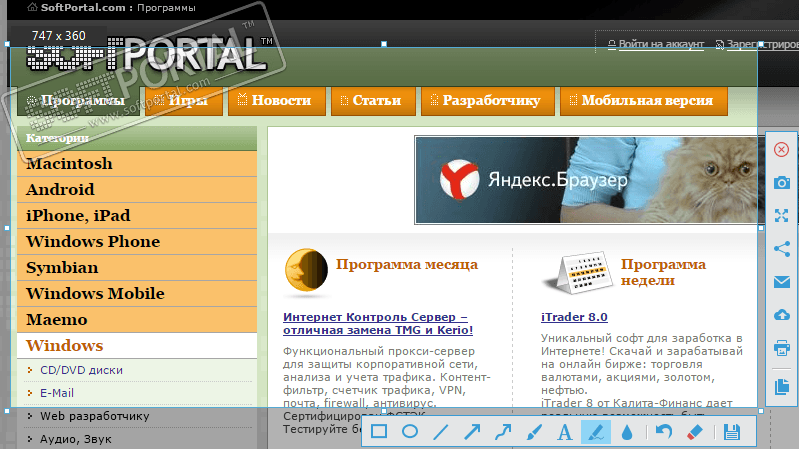799x449 pixels.
Task: Select the eraser tool
Action: pos(695,432)
